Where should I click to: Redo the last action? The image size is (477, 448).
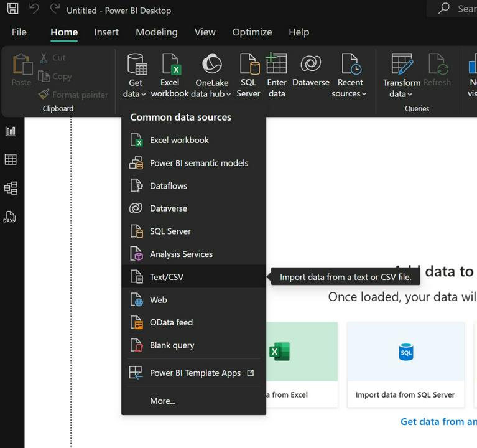(55, 9)
